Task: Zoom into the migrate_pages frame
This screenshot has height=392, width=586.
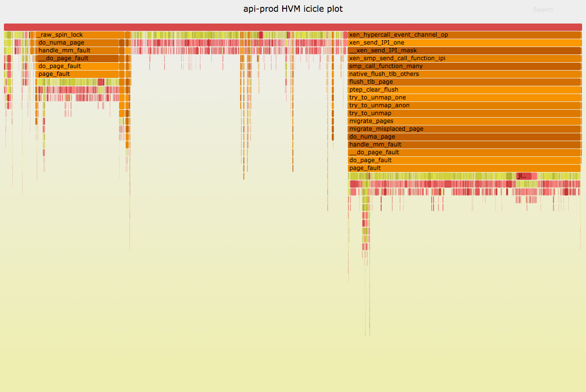Action: [x=464, y=121]
